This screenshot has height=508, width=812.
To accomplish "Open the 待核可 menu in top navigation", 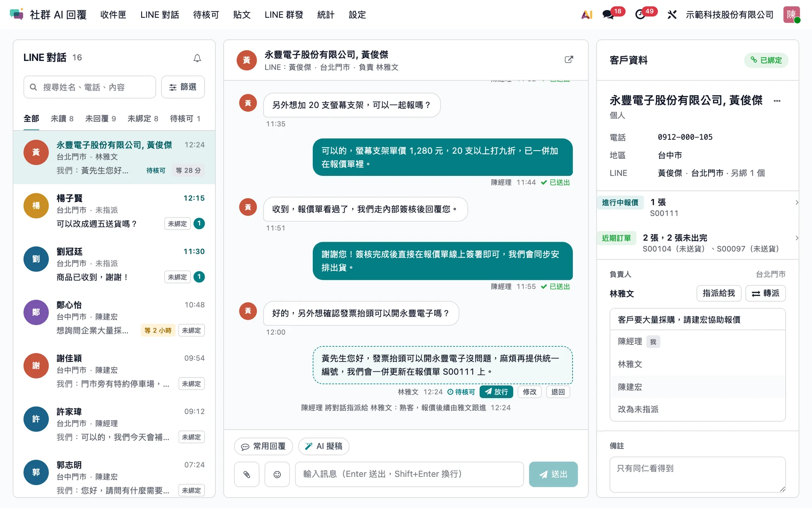I will coord(206,15).
